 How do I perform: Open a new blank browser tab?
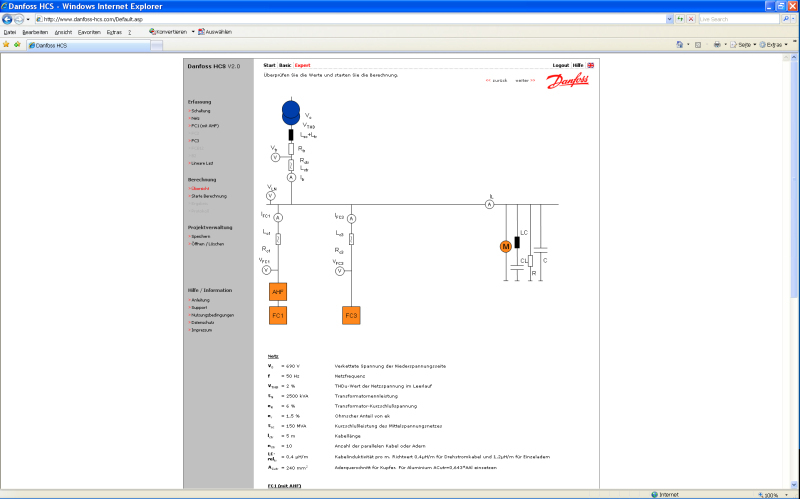pos(157,45)
